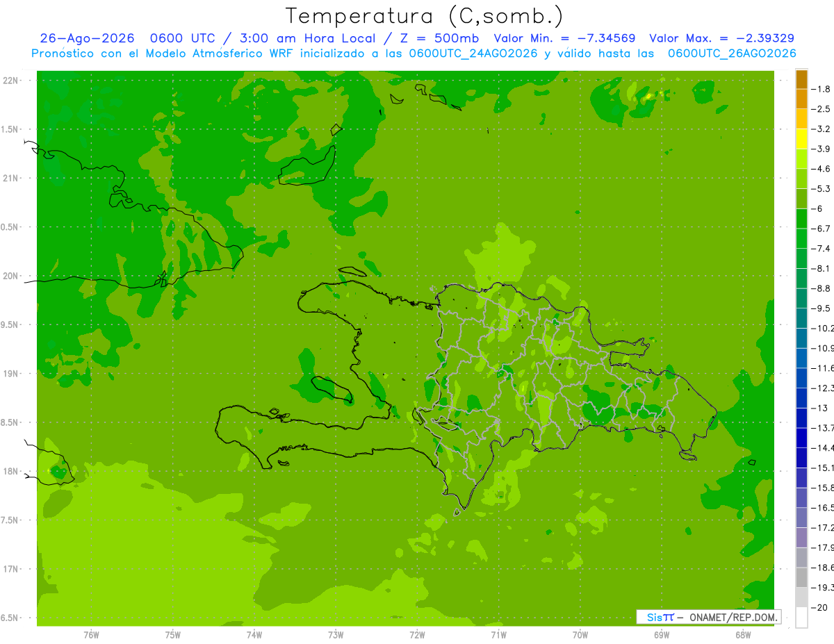The image size is (834, 644).
Task: Click the '76W' longitude label
Action: (91, 634)
